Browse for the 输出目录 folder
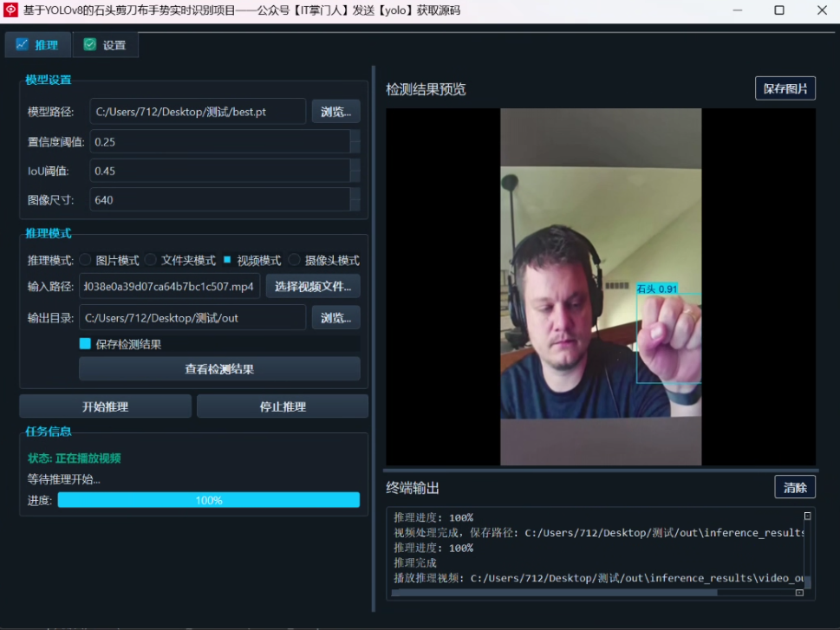 [x=335, y=318]
